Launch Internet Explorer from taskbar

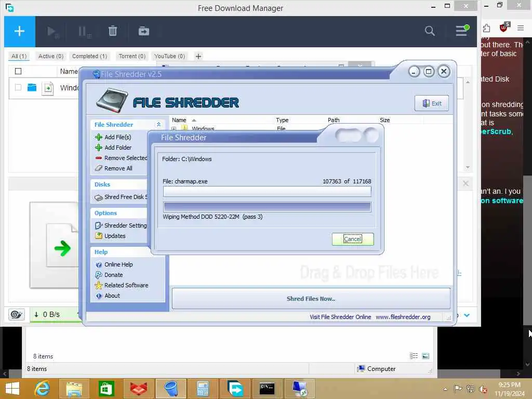click(43, 389)
